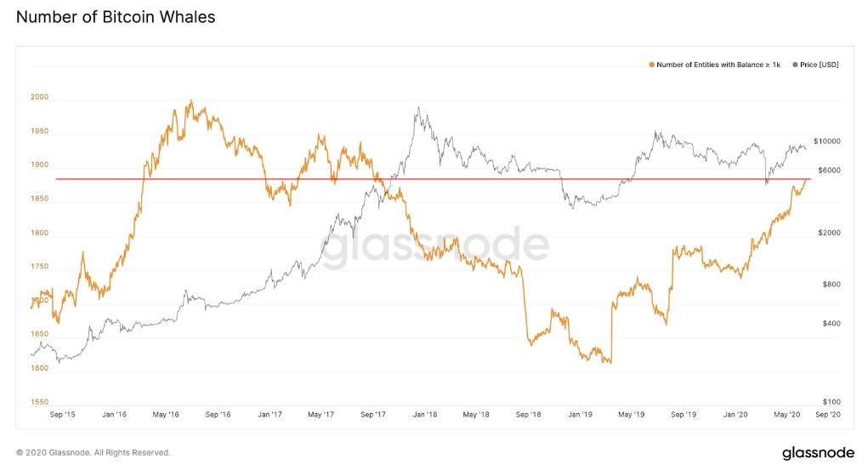Click the Number of Bitcoin Whales title
Screen dimensions: 868x470
(116, 17)
